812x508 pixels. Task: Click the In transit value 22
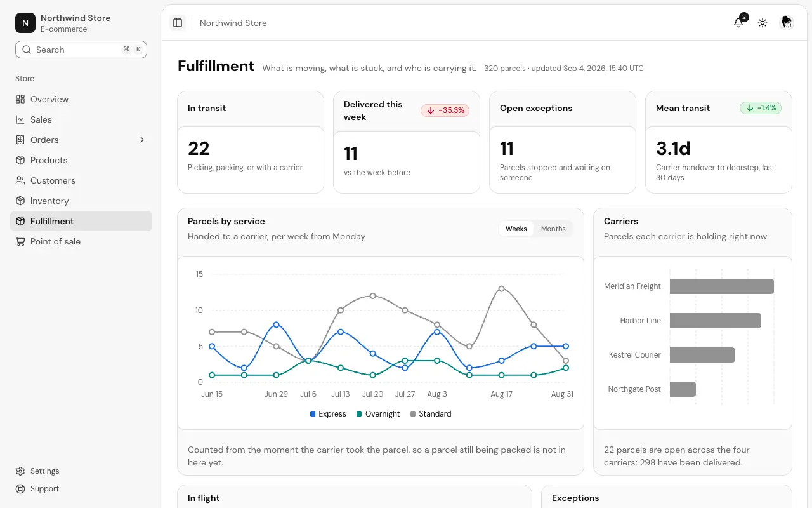[x=199, y=149]
